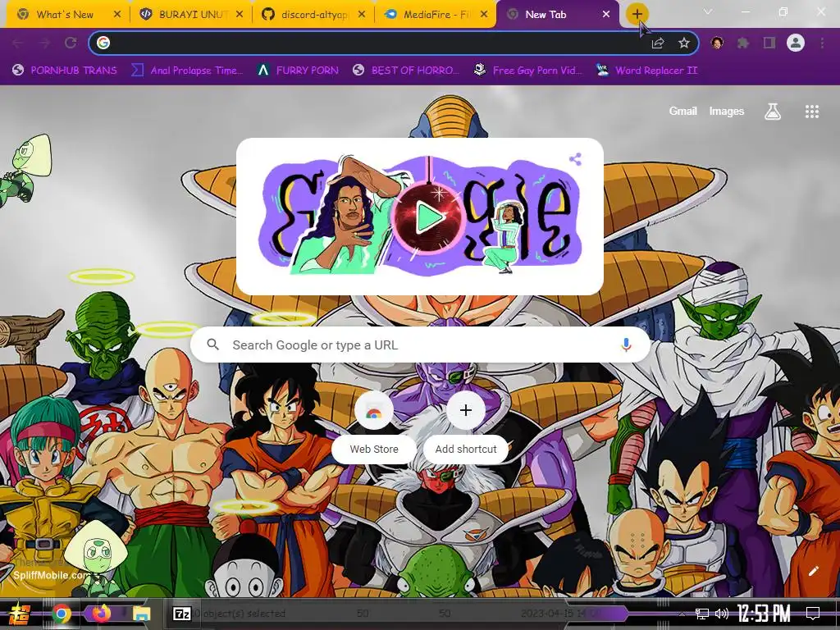Image resolution: width=840 pixels, height=630 pixels.
Task: Focus the Search Google or type URL box
Action: tap(421, 345)
